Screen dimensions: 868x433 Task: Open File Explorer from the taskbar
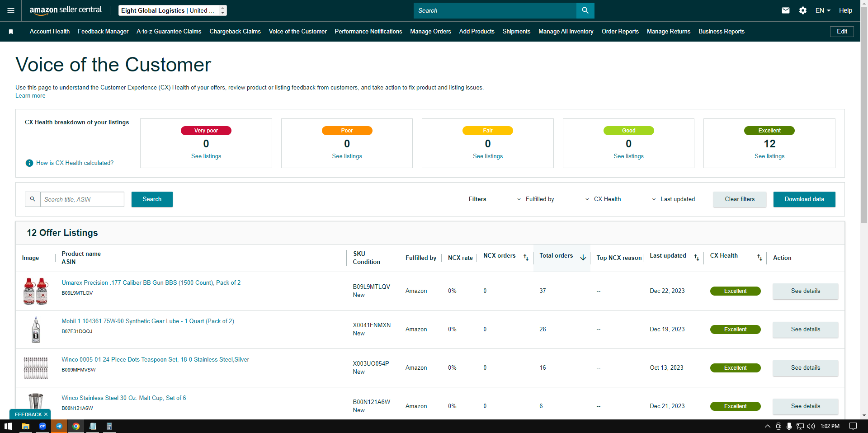point(26,426)
